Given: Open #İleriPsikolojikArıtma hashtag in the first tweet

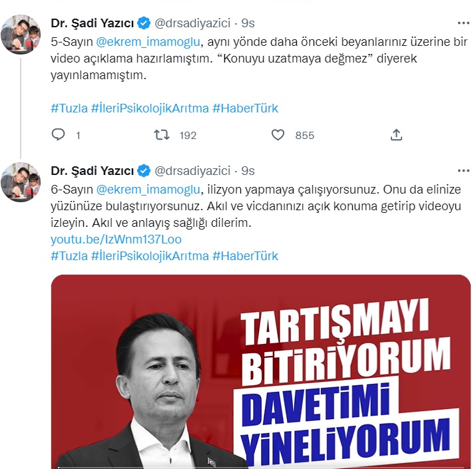Looking at the screenshot, I should tap(150, 108).
